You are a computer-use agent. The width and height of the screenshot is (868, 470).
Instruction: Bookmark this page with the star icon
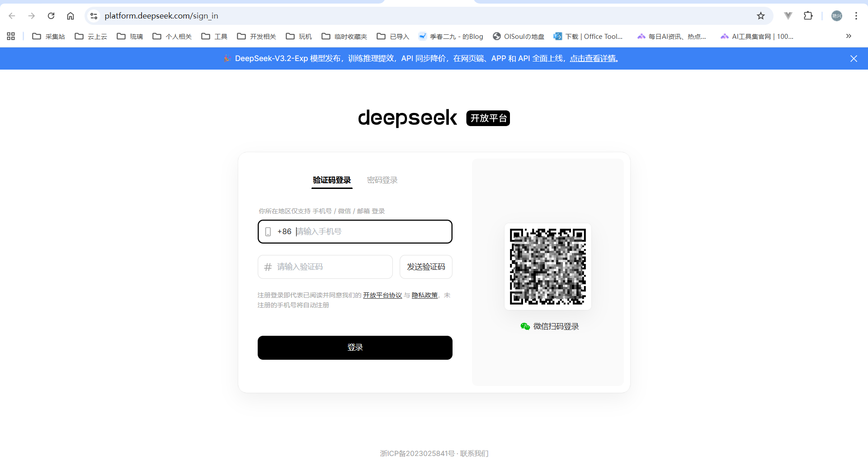click(761, 16)
